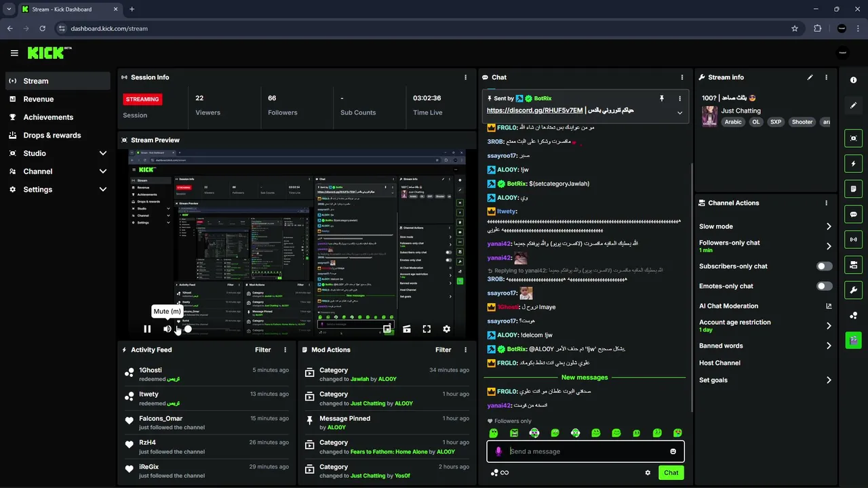Screen dimensions: 868x488
Task: Click the screen capture sidebar icon
Action: click(x=853, y=138)
